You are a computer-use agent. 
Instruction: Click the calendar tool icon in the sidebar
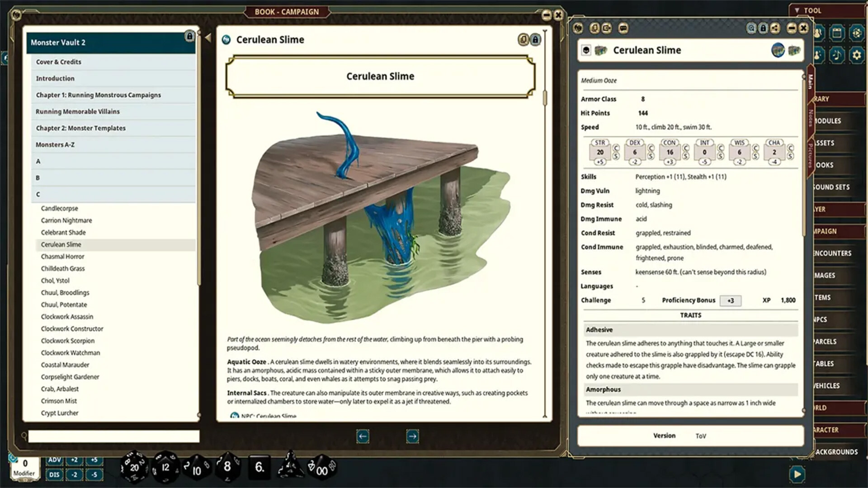point(837,33)
